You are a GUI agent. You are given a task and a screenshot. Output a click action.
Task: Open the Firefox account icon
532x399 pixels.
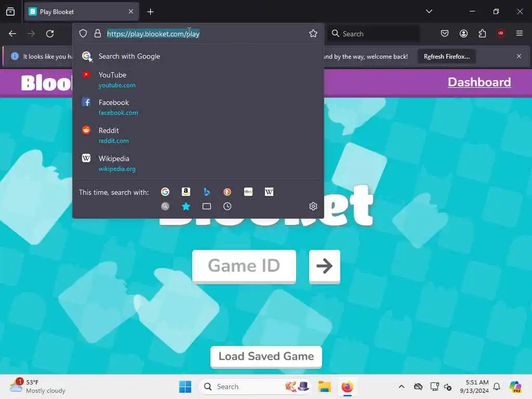pyautogui.click(x=463, y=33)
